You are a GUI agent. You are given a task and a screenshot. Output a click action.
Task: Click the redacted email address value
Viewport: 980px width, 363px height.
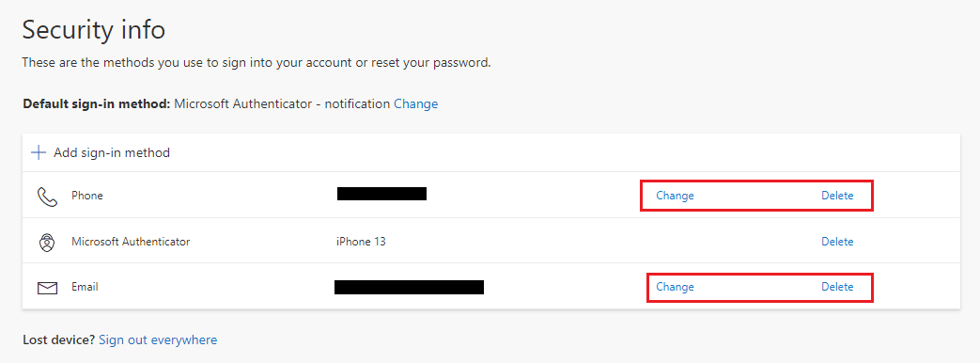pyautogui.click(x=410, y=287)
